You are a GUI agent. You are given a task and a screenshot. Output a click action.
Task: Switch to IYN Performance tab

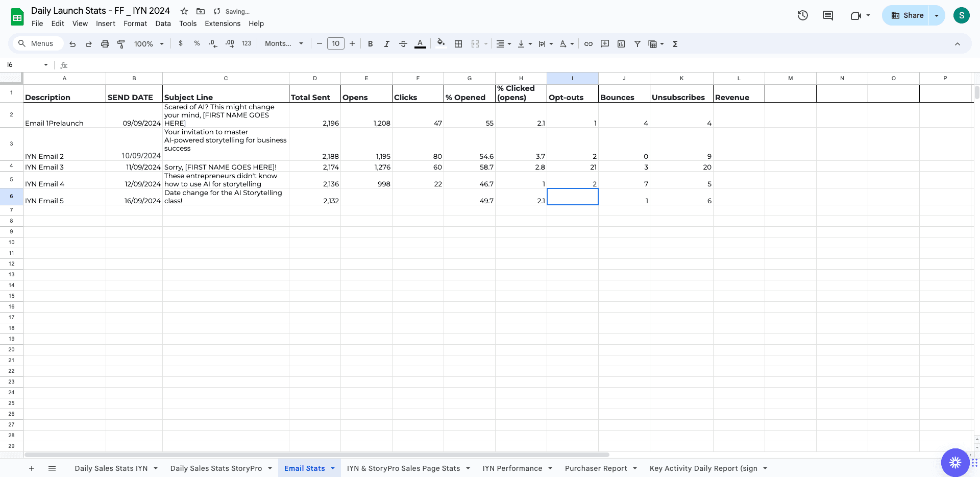click(x=512, y=468)
